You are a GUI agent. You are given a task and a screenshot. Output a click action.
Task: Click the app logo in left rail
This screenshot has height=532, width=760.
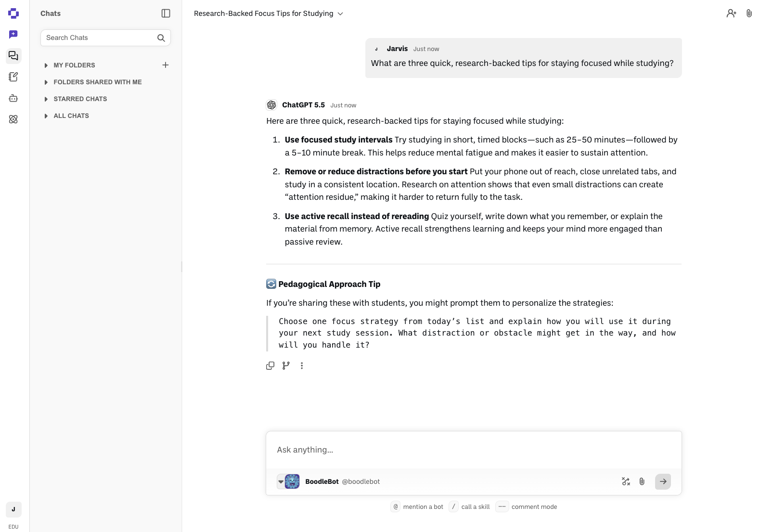click(x=13, y=13)
